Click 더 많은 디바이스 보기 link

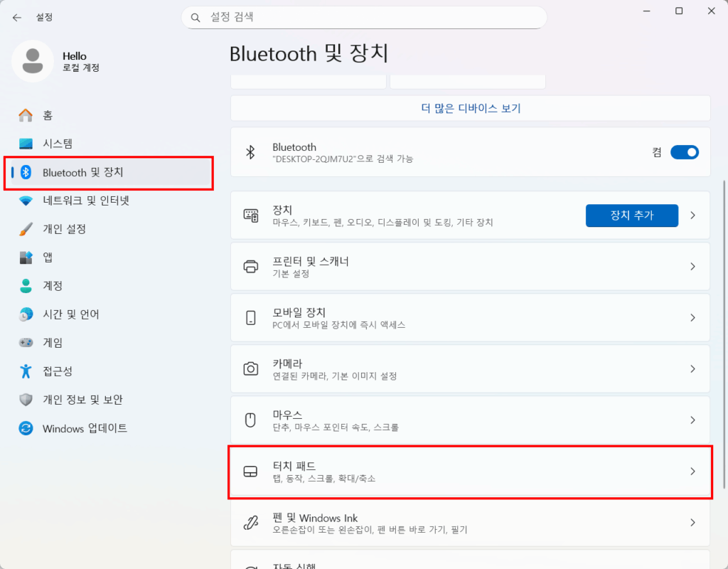(471, 108)
